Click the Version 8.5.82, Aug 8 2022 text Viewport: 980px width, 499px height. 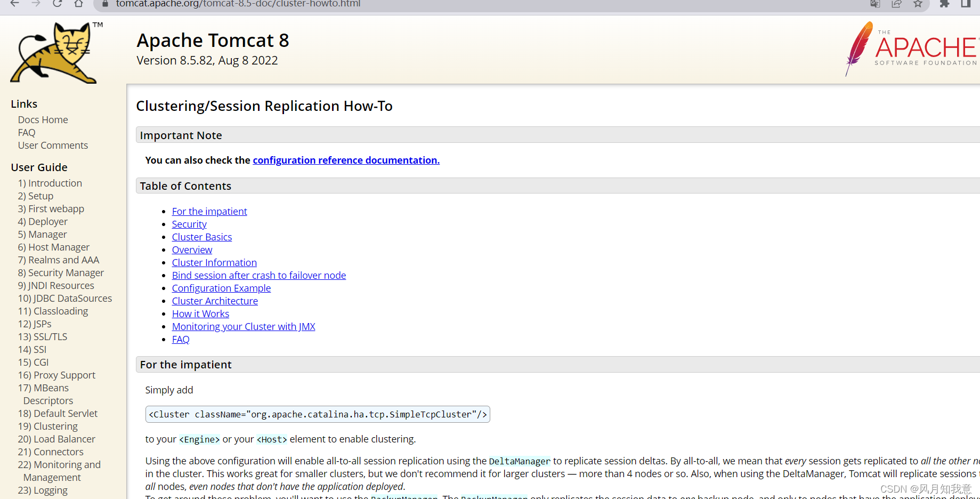pyautogui.click(x=207, y=61)
